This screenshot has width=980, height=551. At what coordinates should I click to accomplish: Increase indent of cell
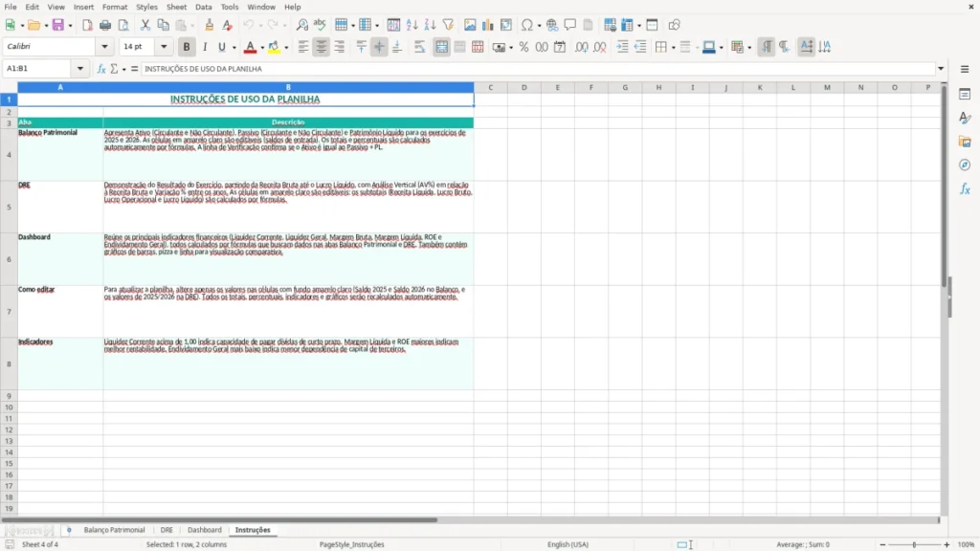622,47
